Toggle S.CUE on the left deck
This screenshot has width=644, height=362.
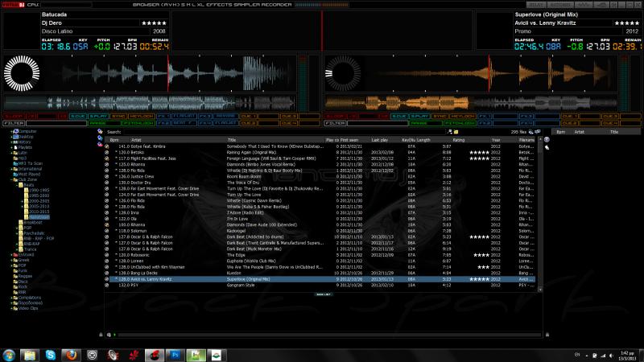point(77,117)
